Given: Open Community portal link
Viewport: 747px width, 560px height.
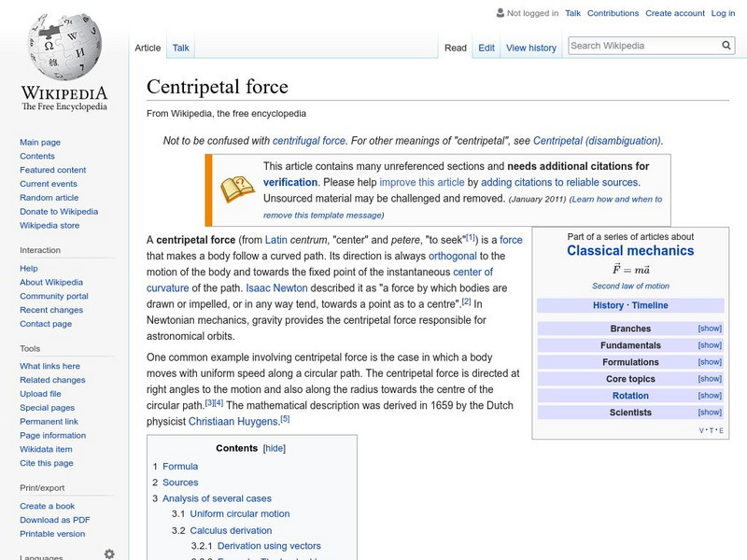Looking at the screenshot, I should pyautogui.click(x=54, y=296).
